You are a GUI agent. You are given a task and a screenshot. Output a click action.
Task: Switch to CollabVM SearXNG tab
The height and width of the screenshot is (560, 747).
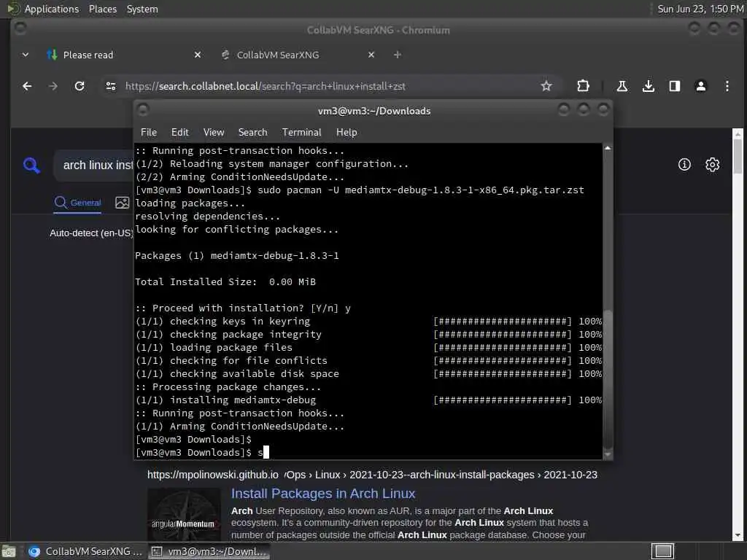pyautogui.click(x=298, y=55)
